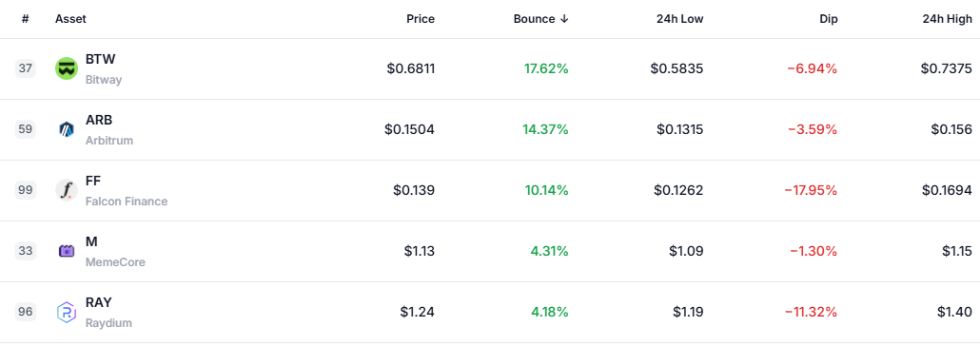
Task: Sort table by 24h Low header
Action: [x=680, y=19]
